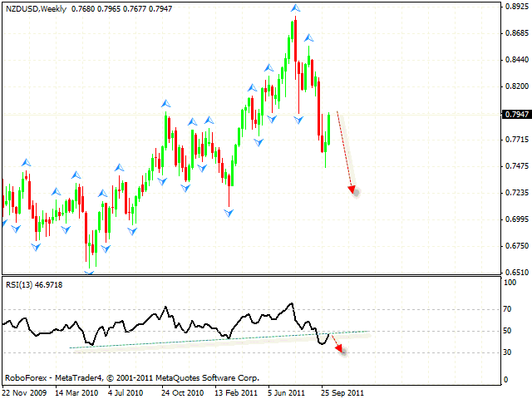Screen dimensions: 532x399
Task: Click the red arrowhead in the RSI panel
Action: pyautogui.click(x=338, y=349)
